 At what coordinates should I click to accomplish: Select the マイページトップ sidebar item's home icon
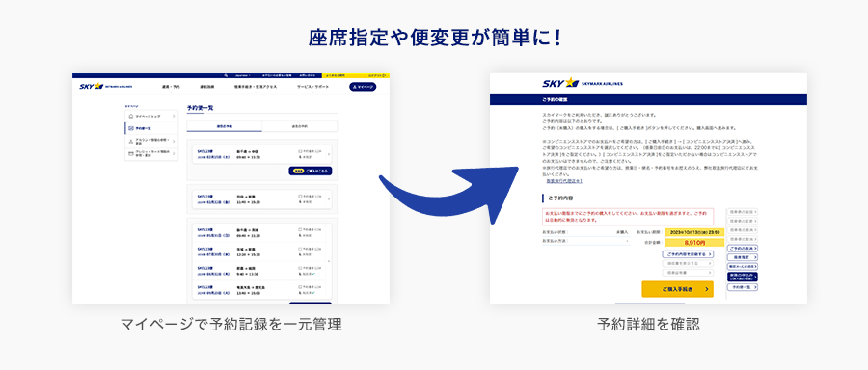tap(130, 117)
